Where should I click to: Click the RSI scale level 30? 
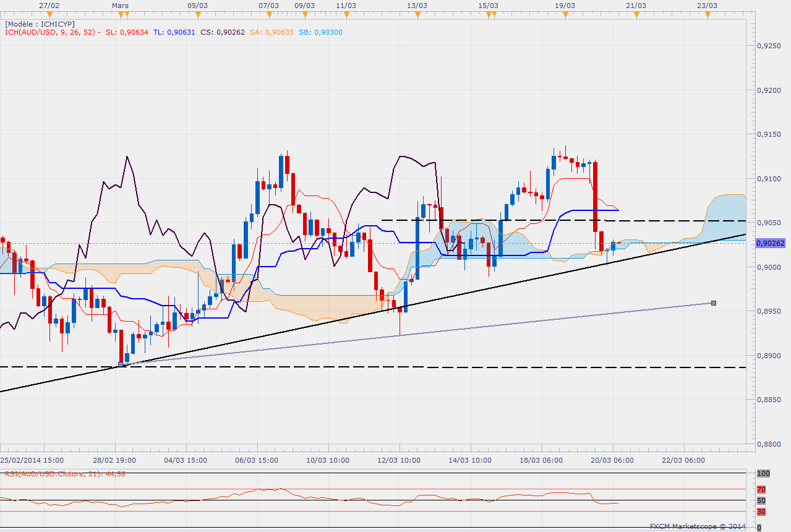click(x=762, y=512)
